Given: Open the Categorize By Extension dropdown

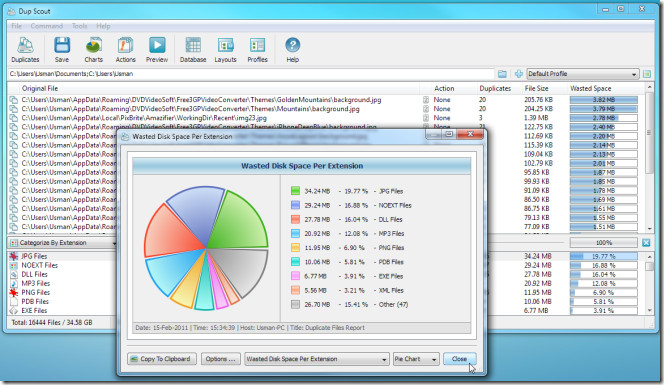Looking at the screenshot, I should pyautogui.click(x=63, y=243).
